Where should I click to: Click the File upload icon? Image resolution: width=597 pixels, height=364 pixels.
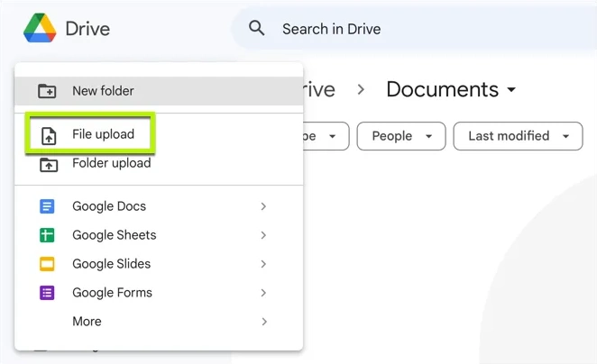[x=49, y=136]
